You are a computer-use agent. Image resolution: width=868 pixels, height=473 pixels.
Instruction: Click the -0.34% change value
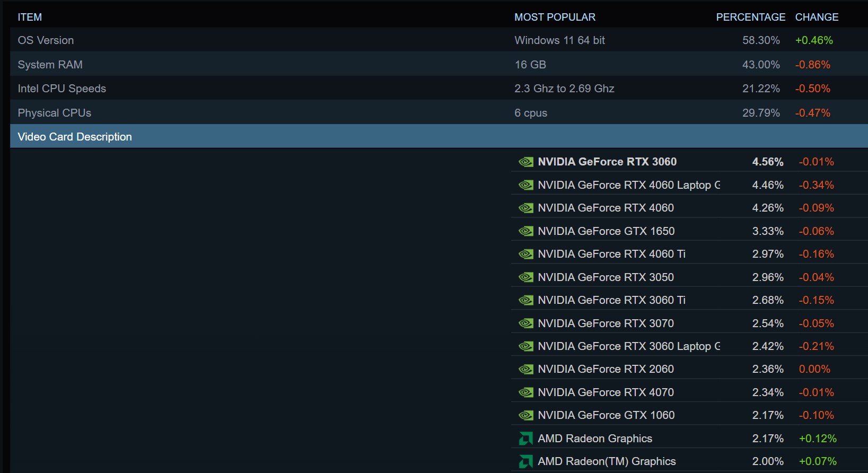[x=817, y=185]
